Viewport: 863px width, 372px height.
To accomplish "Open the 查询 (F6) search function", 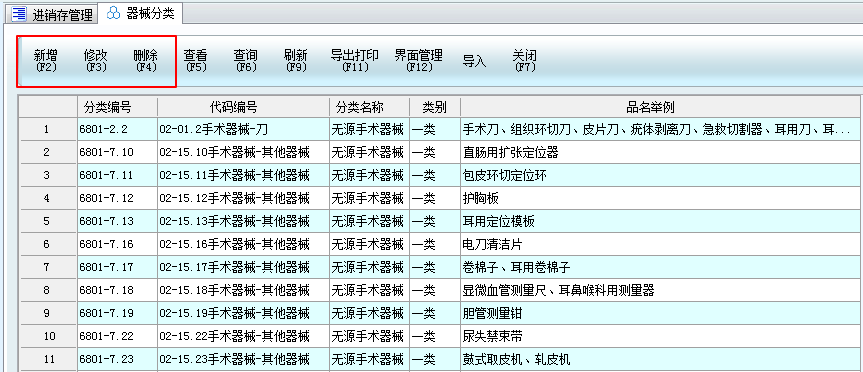I will pyautogui.click(x=245, y=61).
